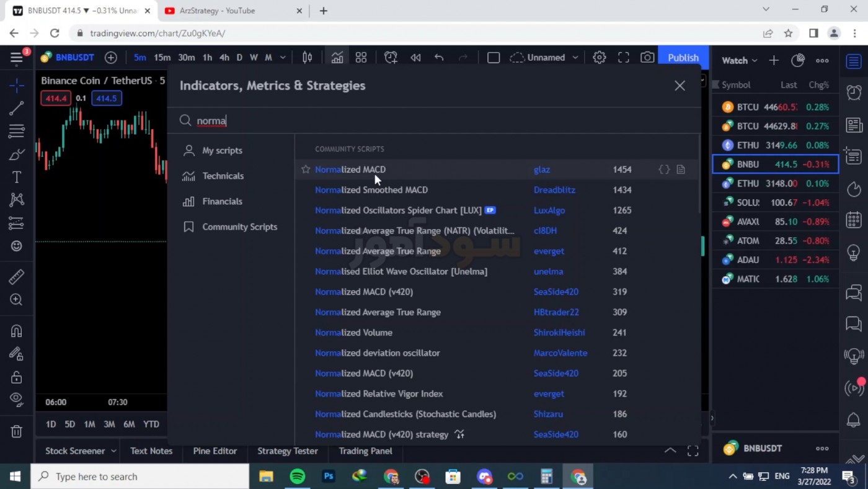Open the Pine Editor tab
The width and height of the screenshot is (868, 489).
click(x=215, y=451)
